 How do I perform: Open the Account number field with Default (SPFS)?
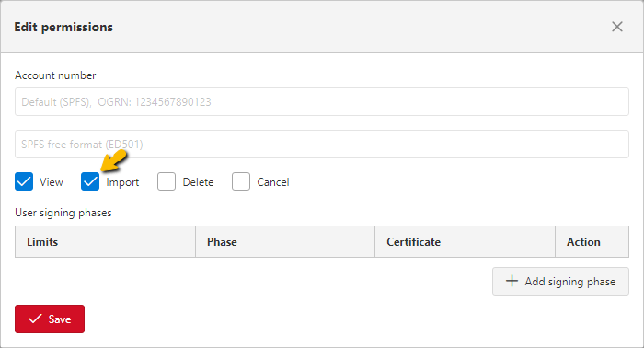coord(322,101)
